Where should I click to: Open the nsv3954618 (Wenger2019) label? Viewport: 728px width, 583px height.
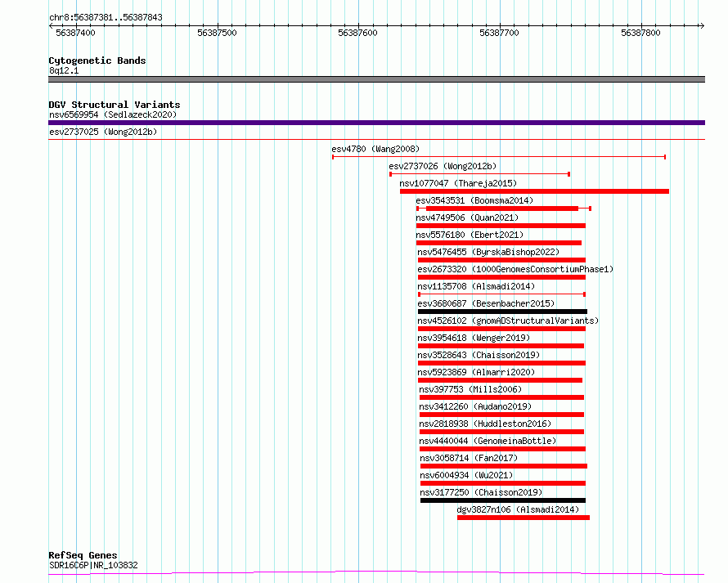tap(474, 338)
